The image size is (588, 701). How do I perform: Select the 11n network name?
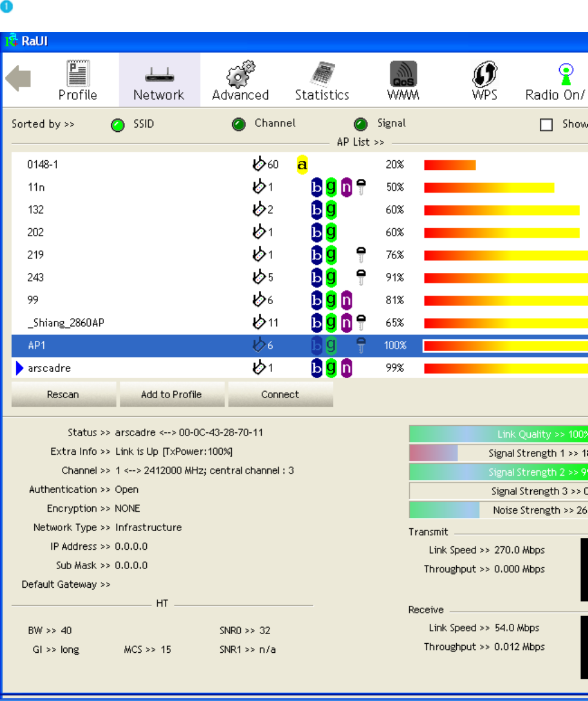tap(36, 187)
